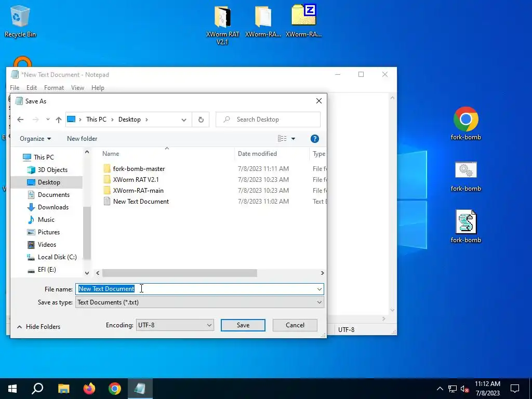Screen dimensions: 532x399
Task: Click the navigation pane vertical scrollbar
Action: click(87, 232)
